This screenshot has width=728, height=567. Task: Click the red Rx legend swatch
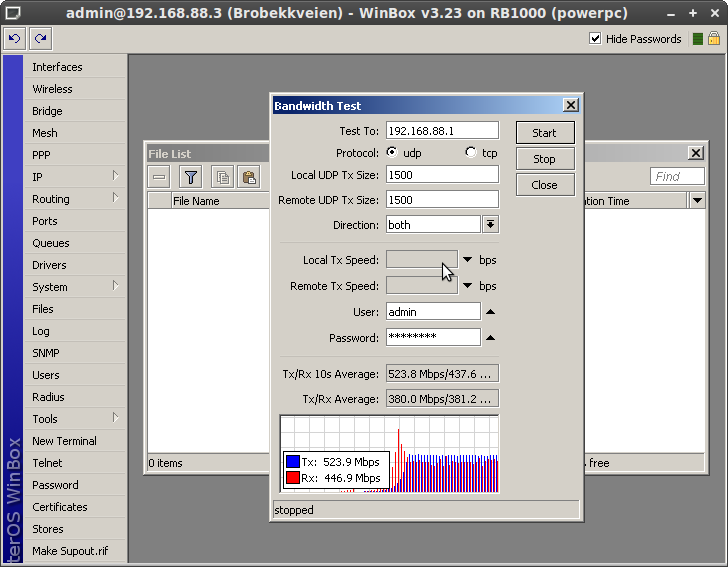pos(292,477)
